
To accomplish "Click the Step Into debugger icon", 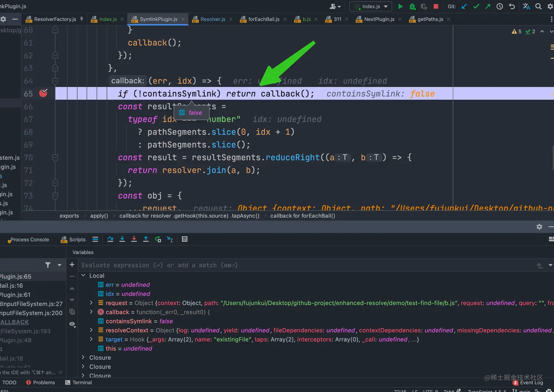I will click(122, 239).
